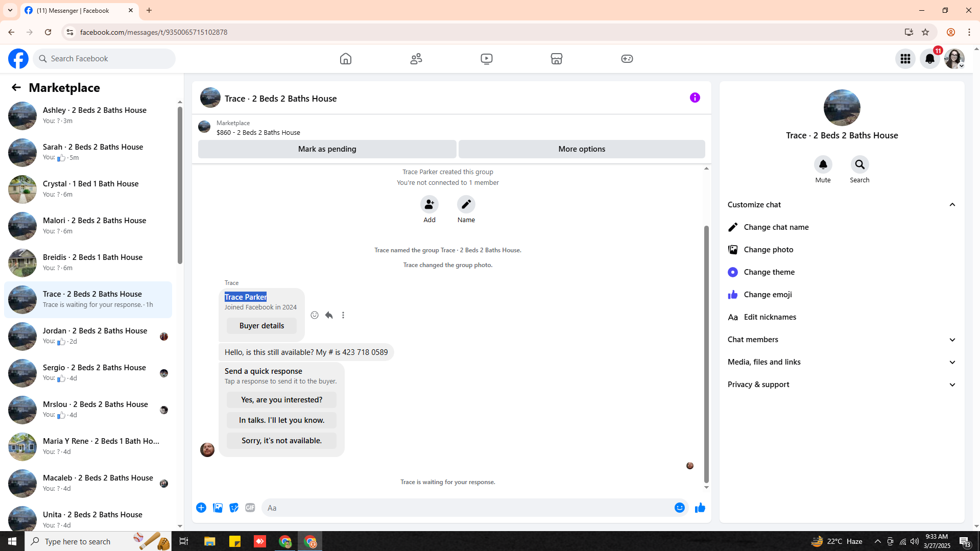Send quick reply 'Sorry, it's not available.'
980x551 pixels.
(x=282, y=441)
